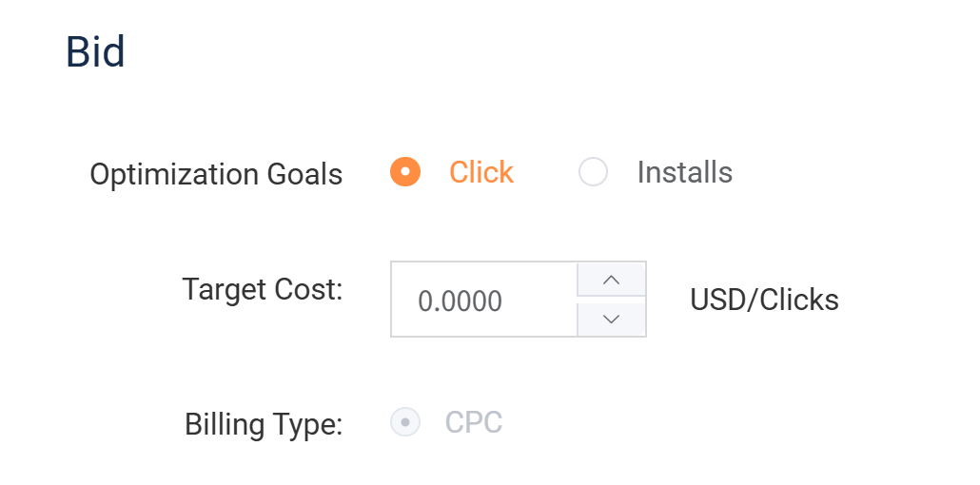Click the grey dot circle beside CPC
980x485 pixels.
[x=405, y=421]
